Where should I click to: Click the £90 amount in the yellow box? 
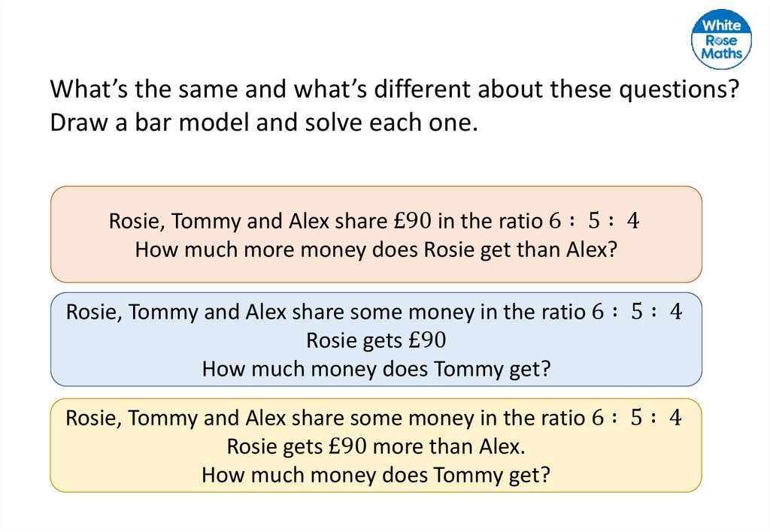point(349,446)
